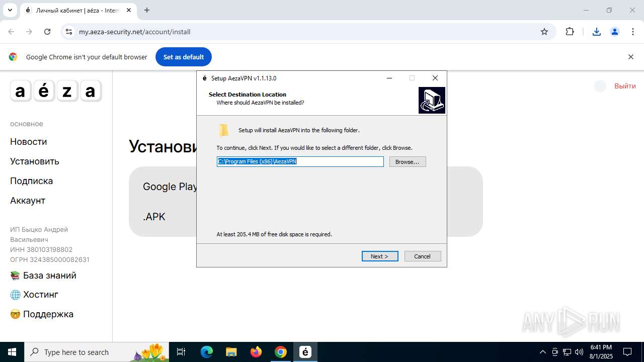Open a new browser tab

(x=146, y=10)
